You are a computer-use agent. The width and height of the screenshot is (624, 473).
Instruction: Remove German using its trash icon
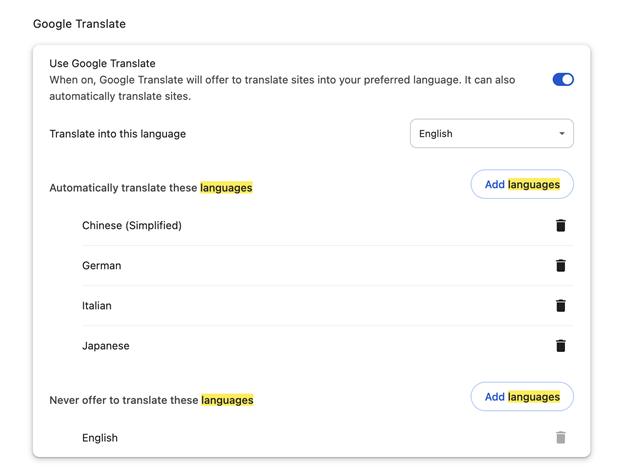pos(560,265)
